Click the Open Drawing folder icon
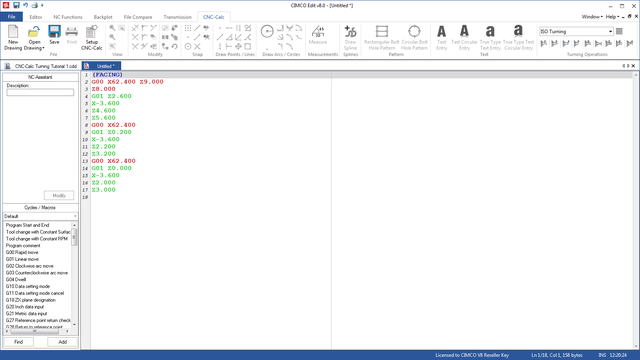Image resolution: width=640 pixels, height=360 pixels. [x=34, y=32]
